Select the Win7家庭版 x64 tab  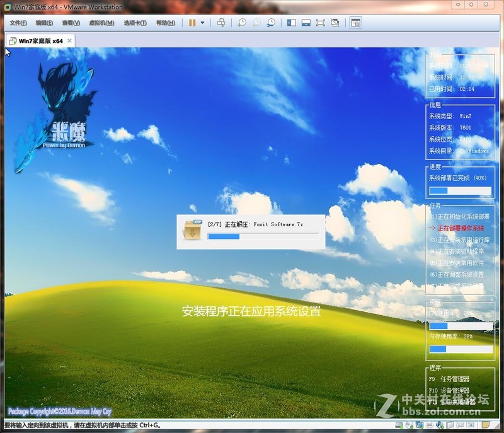[x=38, y=39]
